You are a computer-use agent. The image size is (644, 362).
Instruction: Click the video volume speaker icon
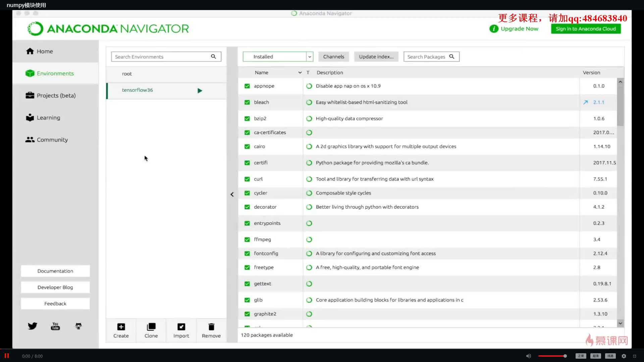(528, 356)
